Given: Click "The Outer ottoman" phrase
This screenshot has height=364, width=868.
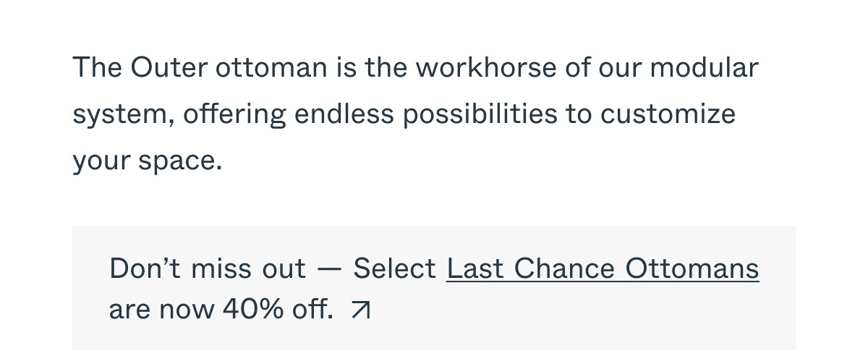Looking at the screenshot, I should click(x=200, y=68).
